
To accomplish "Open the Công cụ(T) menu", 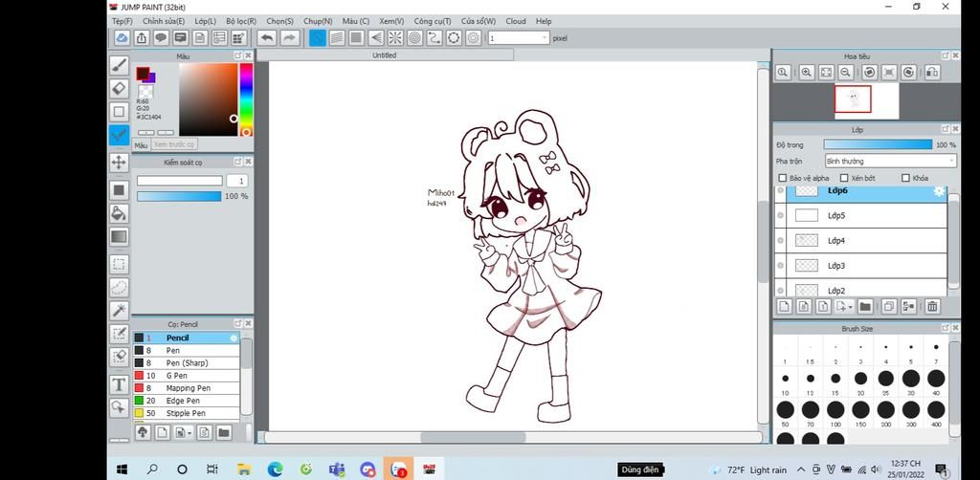I will (x=433, y=21).
